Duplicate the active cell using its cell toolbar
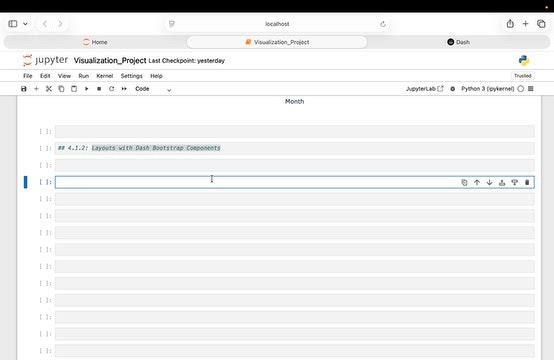 coord(464,182)
